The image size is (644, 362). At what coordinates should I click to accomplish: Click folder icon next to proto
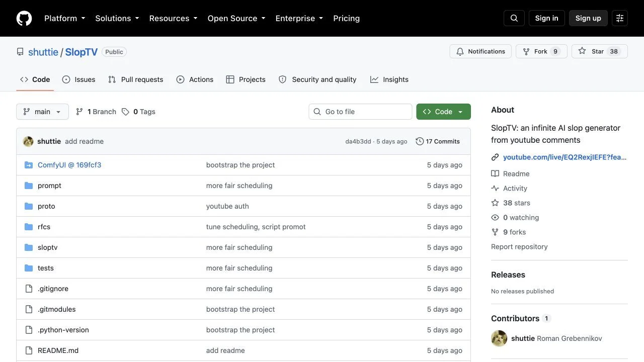coord(29,206)
